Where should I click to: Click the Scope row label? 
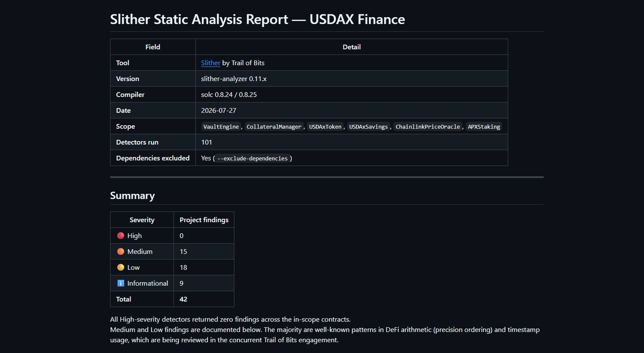coord(126,127)
